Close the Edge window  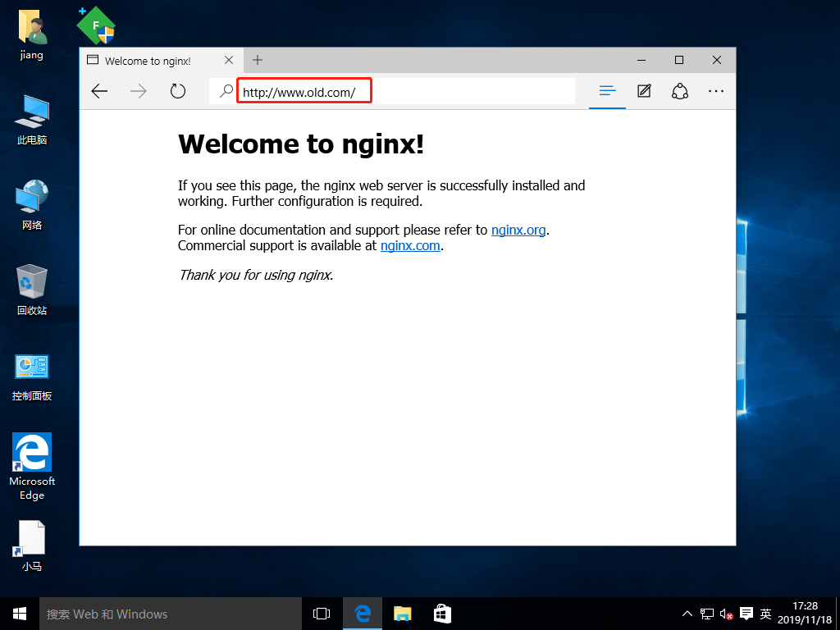coord(717,60)
